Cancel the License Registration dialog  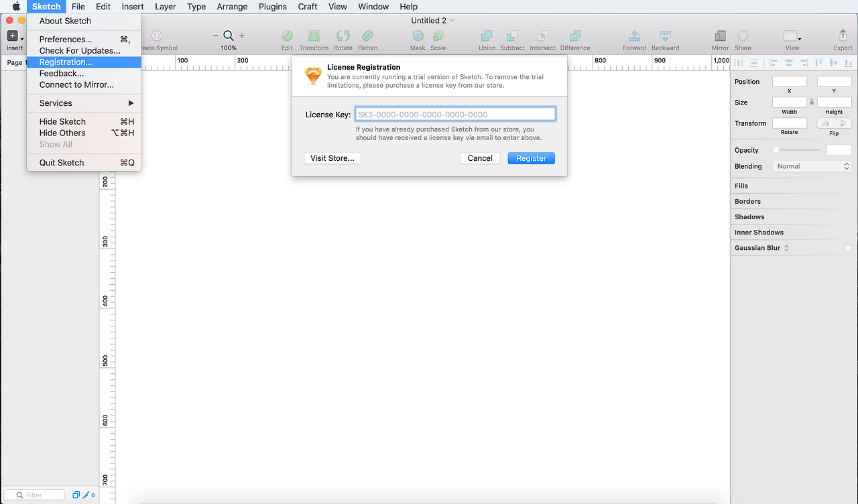[x=480, y=158]
